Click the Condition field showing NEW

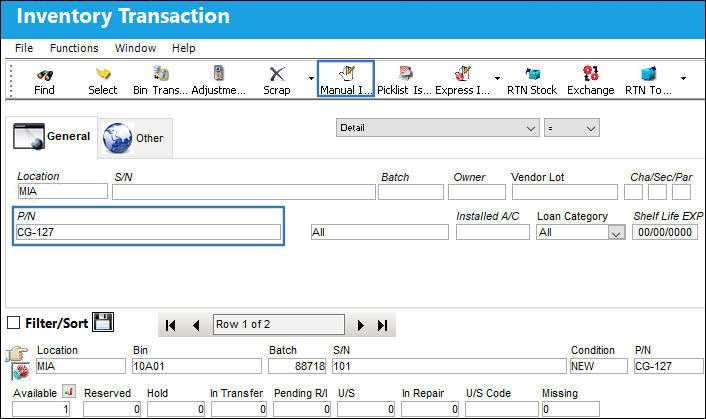[x=598, y=366]
